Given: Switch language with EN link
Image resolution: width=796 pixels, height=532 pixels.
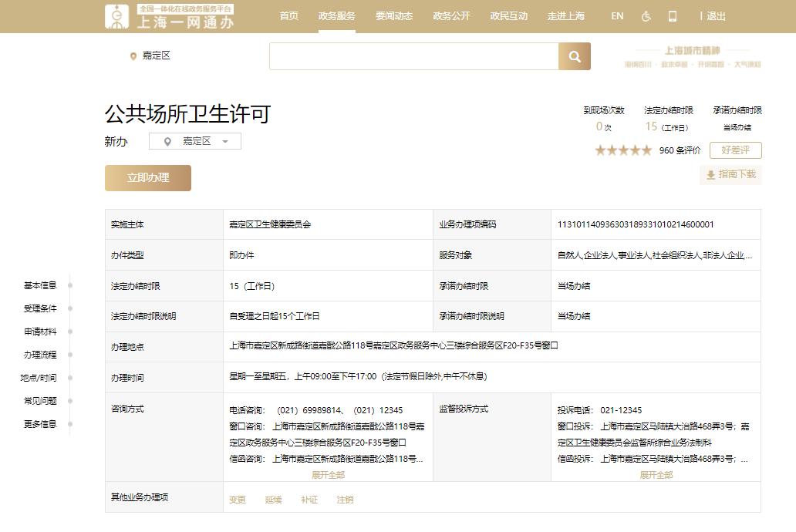Looking at the screenshot, I should click(617, 16).
